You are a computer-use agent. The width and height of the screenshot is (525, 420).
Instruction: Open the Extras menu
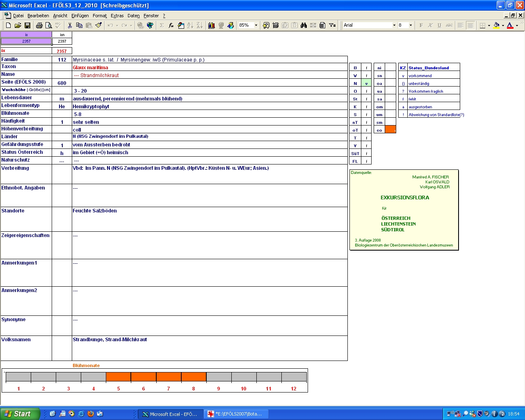click(x=117, y=16)
